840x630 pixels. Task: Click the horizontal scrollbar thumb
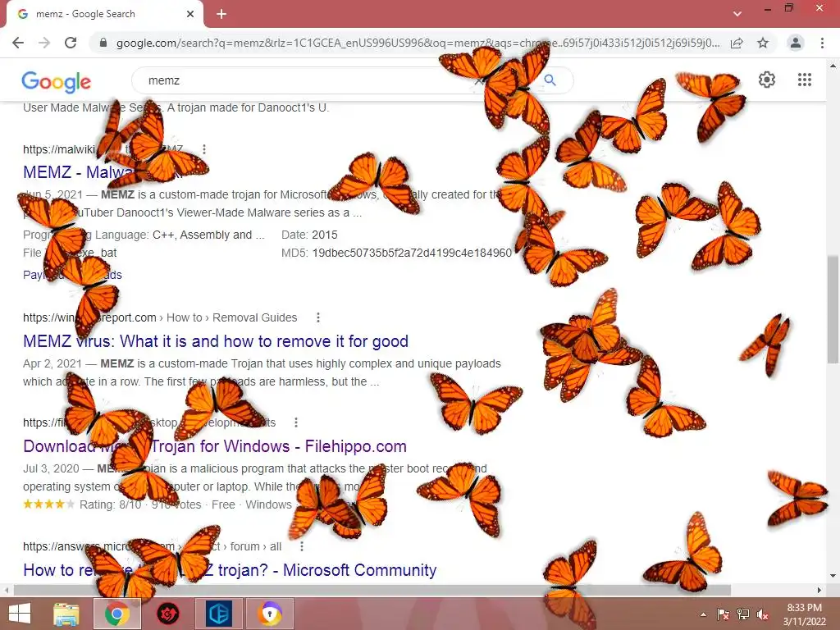pyautogui.click(x=372, y=590)
